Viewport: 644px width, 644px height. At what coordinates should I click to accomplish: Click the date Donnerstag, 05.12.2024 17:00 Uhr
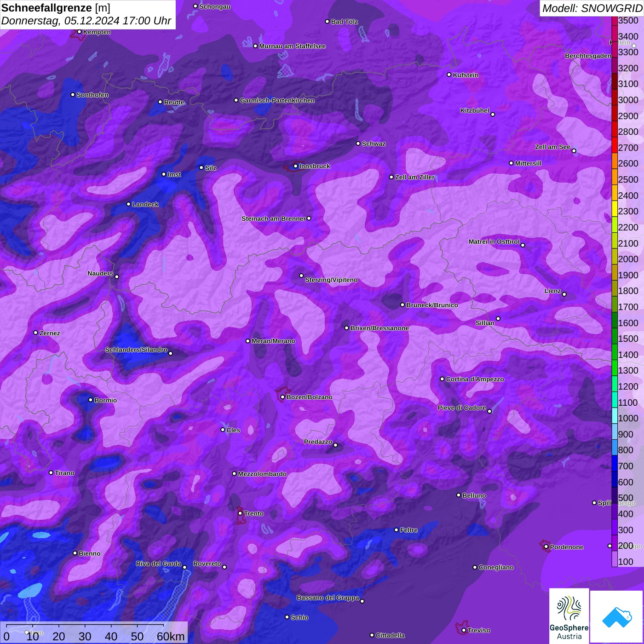86,21
